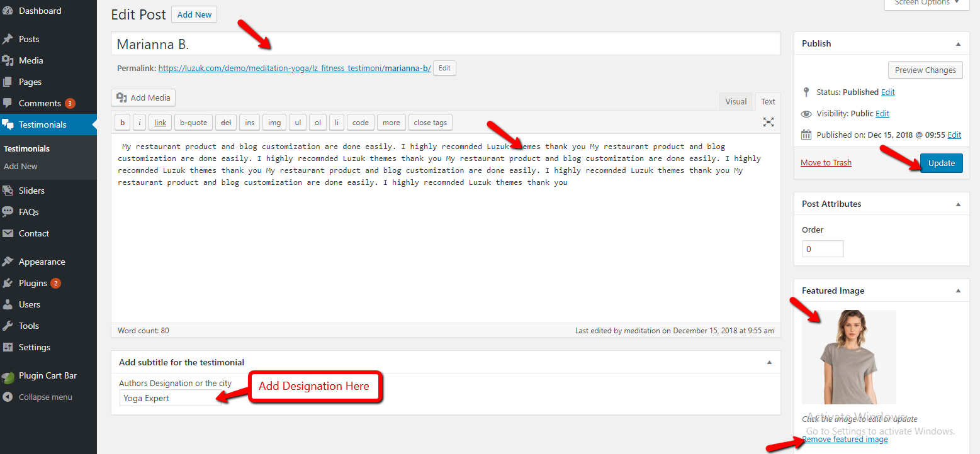This screenshot has height=454, width=980.
Task: Click the featured image thumbnail
Action: [848, 357]
